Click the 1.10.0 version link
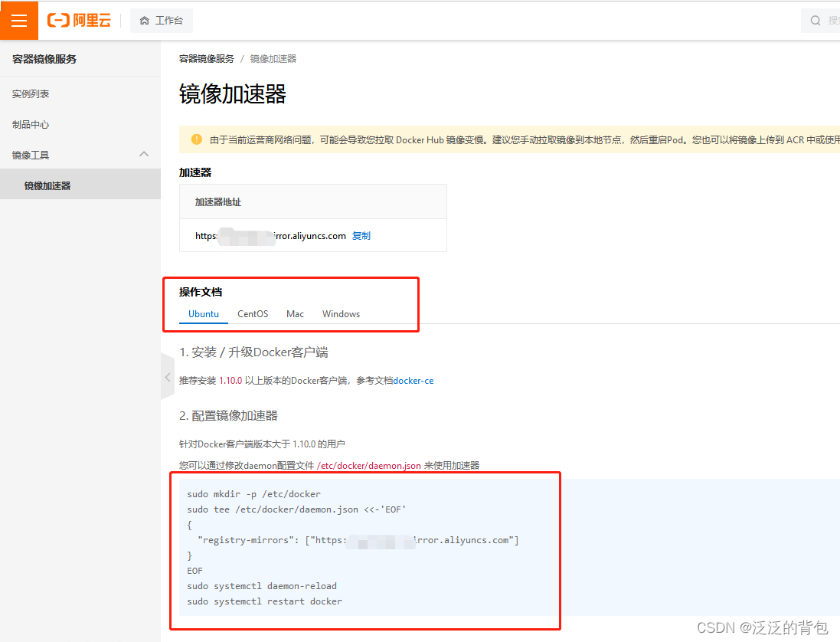 (x=229, y=380)
